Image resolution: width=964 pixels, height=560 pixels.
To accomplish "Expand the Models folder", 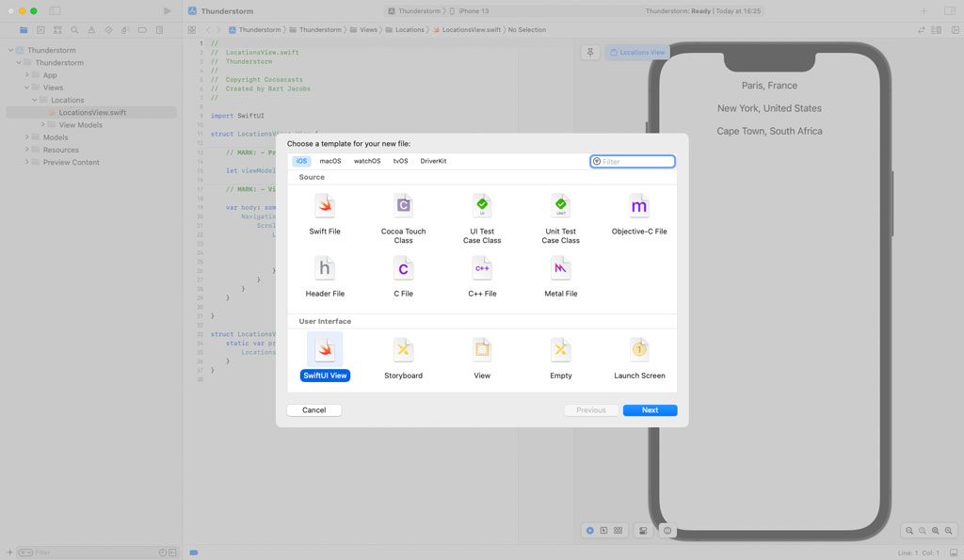I will (x=27, y=137).
